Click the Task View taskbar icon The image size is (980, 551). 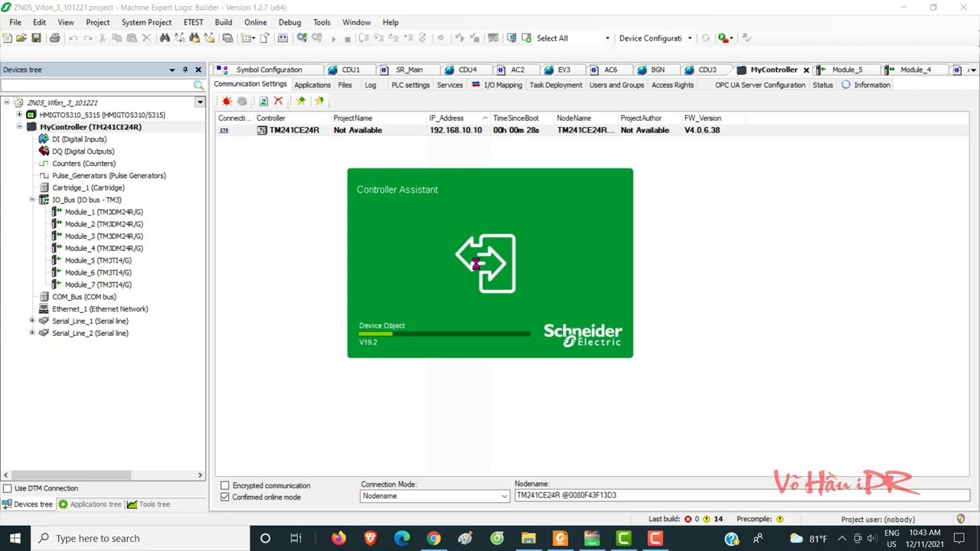(296, 538)
